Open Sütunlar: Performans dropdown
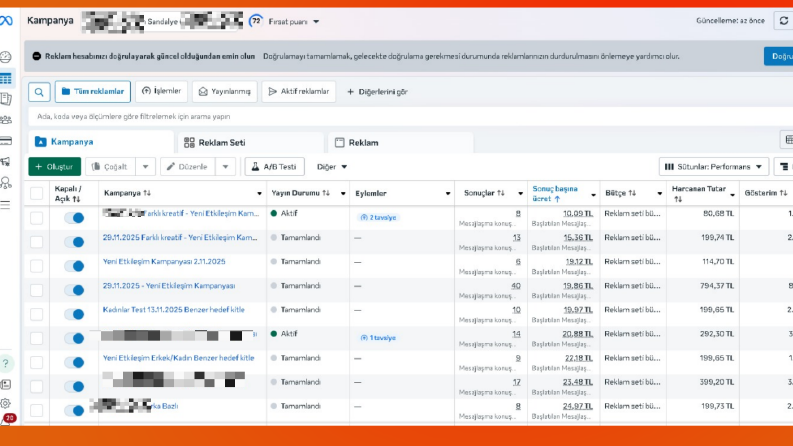The width and height of the screenshot is (793, 446). 714,167
